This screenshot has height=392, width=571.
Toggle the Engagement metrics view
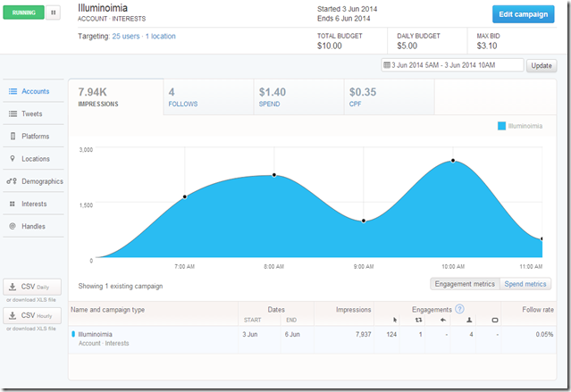463,284
